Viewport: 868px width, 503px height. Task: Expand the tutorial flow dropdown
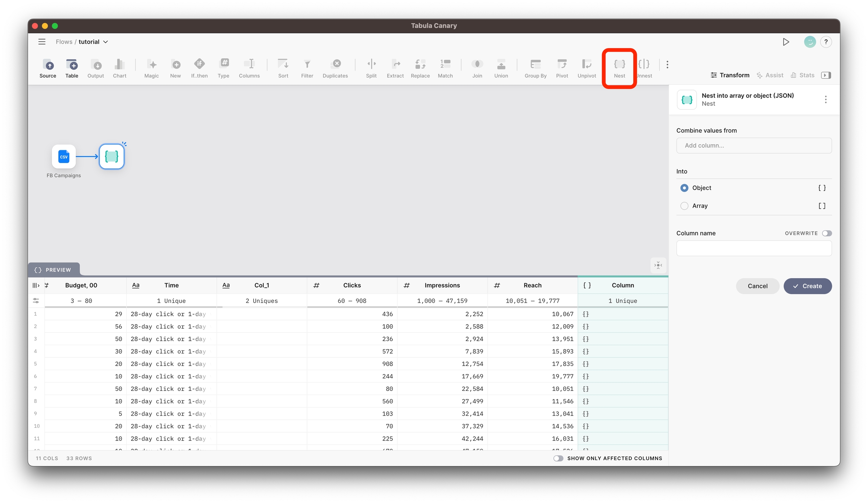point(105,42)
